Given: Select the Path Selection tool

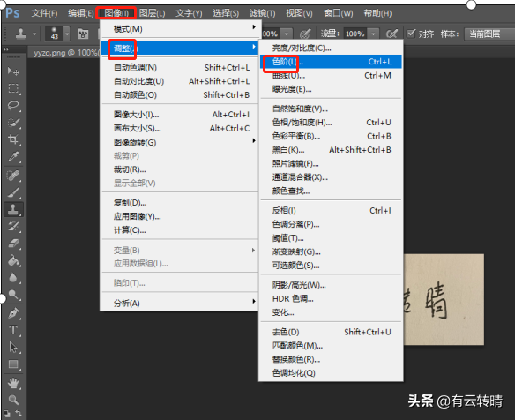Looking at the screenshot, I should [13, 348].
